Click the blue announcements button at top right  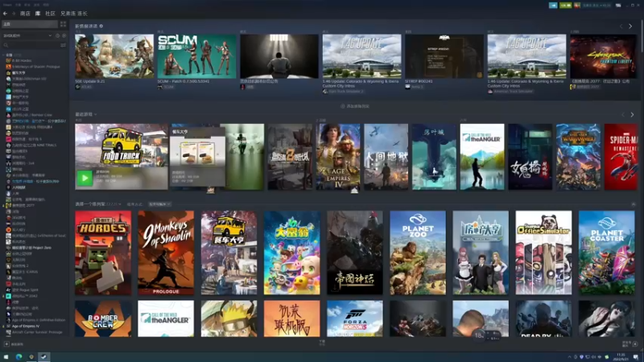coord(553,6)
